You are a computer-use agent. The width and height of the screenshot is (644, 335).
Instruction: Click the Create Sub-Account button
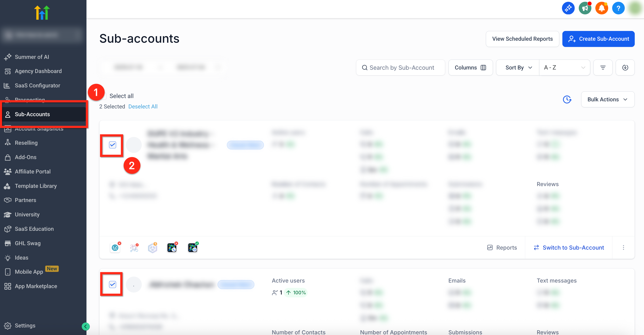point(598,39)
